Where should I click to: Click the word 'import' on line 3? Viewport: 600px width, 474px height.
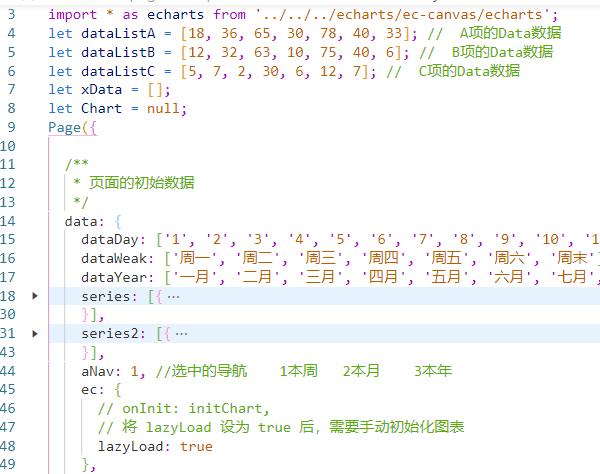pos(73,15)
